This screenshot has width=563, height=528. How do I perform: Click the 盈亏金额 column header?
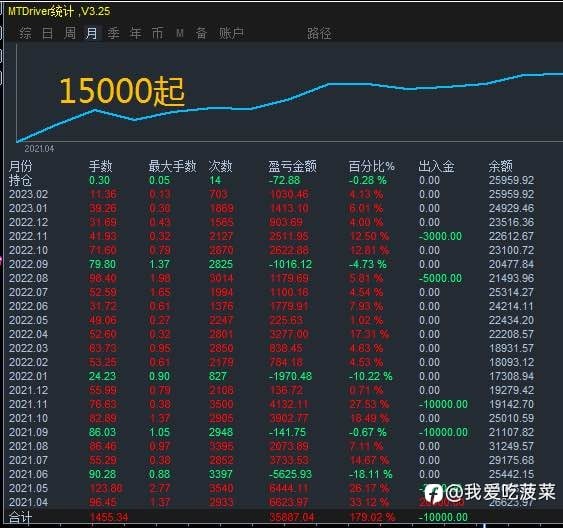click(x=292, y=166)
